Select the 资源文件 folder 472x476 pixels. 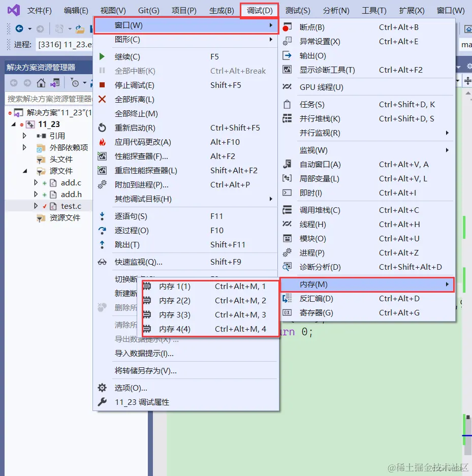pos(65,217)
